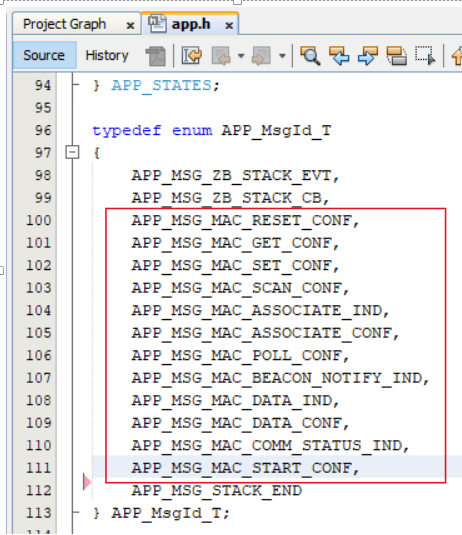Click the Back navigation arrow icon
The height and width of the screenshot is (535, 462).
[222, 56]
